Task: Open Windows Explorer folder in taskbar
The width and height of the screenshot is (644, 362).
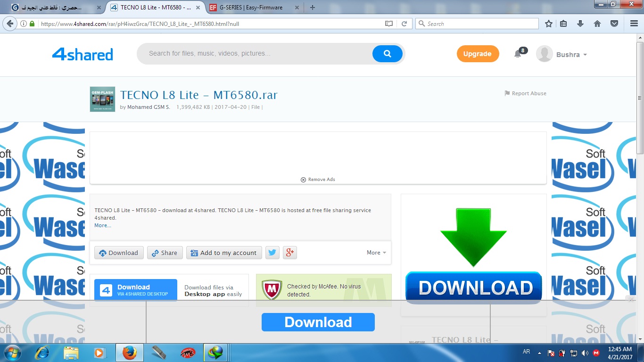Action: point(71,353)
